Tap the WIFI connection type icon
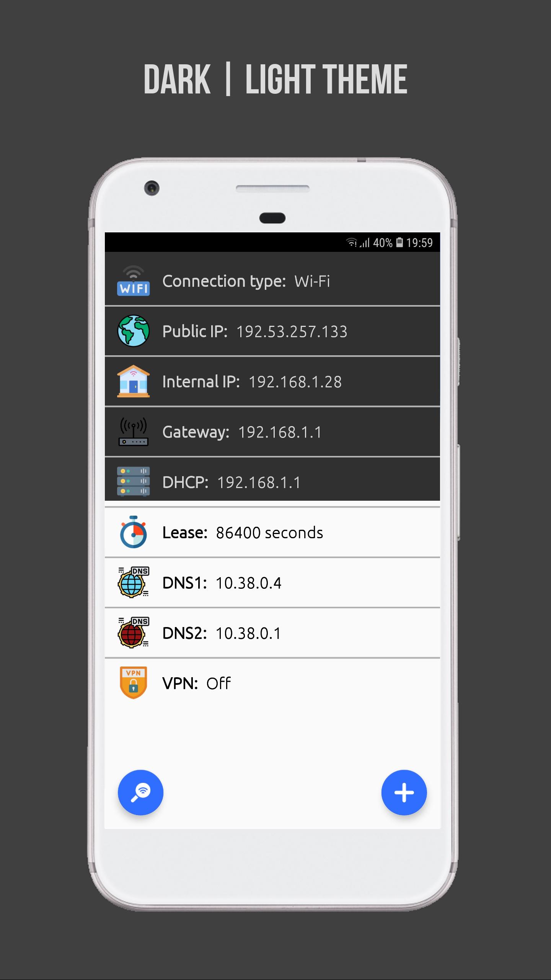551x980 pixels. (133, 281)
